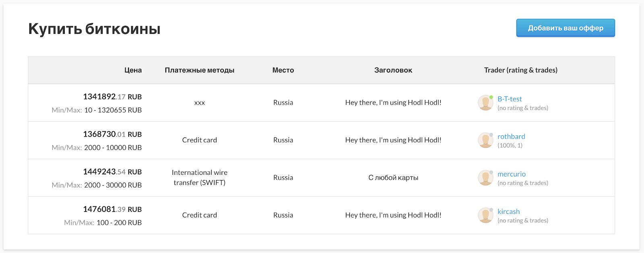Open B-T-test trader profile link
The image size is (644, 253).
pyautogui.click(x=509, y=99)
